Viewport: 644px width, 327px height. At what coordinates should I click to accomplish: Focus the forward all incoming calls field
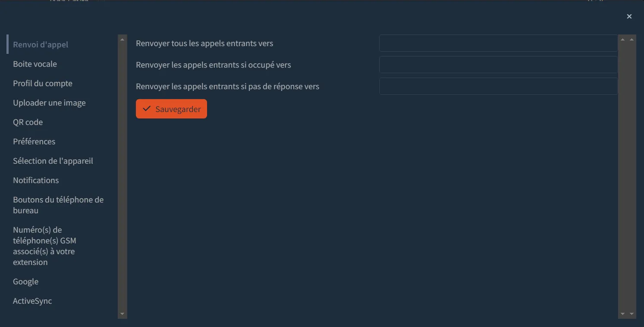(x=498, y=43)
